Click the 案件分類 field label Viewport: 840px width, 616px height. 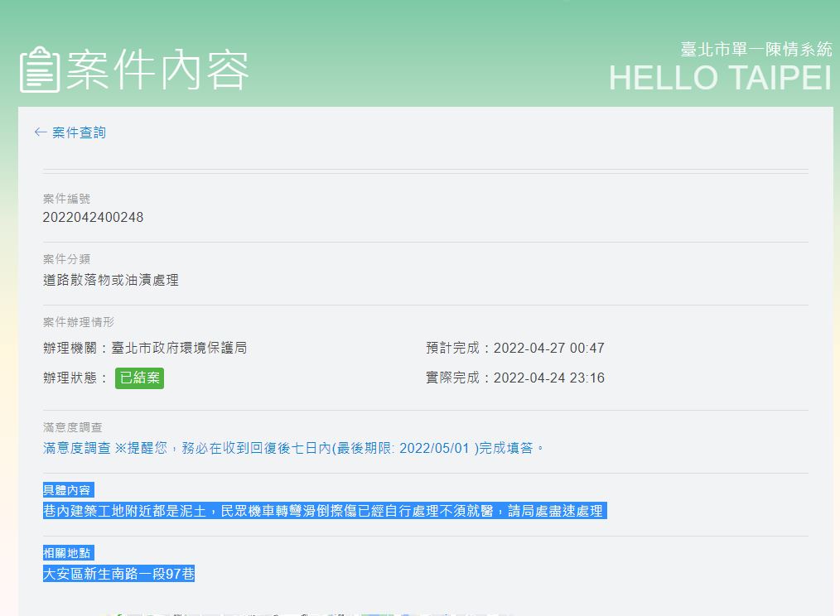click(x=66, y=259)
